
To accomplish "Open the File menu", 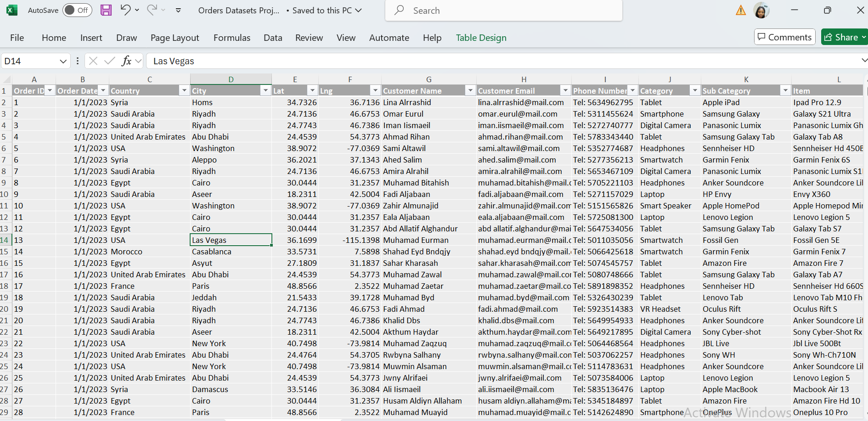I will click(17, 38).
